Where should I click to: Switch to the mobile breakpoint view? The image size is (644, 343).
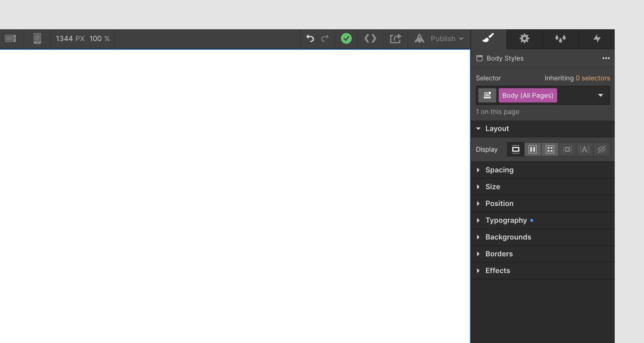pyautogui.click(x=37, y=38)
